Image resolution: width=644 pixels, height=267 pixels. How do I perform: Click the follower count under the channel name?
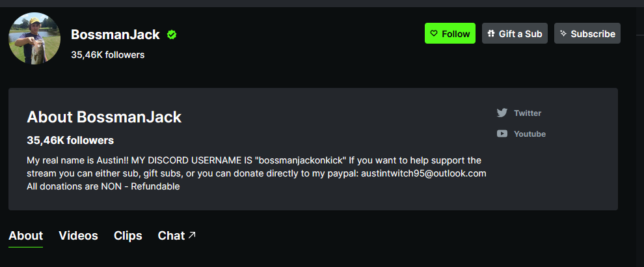pyautogui.click(x=107, y=55)
